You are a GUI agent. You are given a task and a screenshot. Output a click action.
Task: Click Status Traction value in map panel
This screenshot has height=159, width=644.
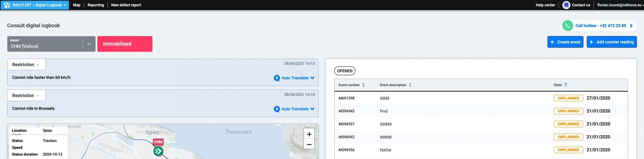tap(50, 141)
